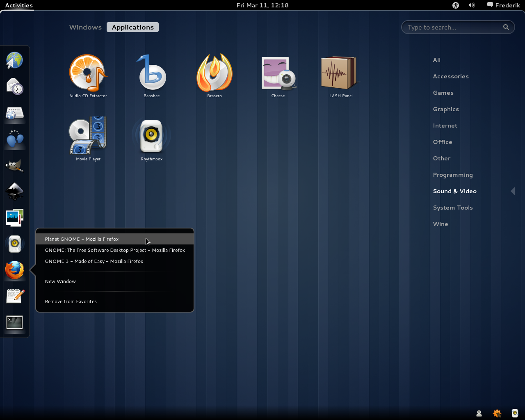Image resolution: width=525 pixels, height=420 pixels.
Task: Filter by Games category
Action: [443, 93]
